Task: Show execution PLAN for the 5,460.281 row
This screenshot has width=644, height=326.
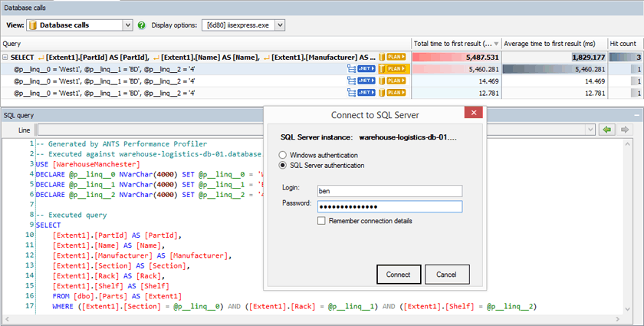Action: [396, 69]
